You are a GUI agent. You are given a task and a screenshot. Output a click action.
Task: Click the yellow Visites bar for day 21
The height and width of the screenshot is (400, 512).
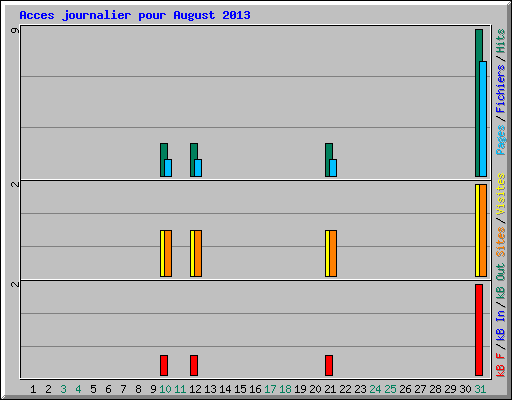pos(327,253)
